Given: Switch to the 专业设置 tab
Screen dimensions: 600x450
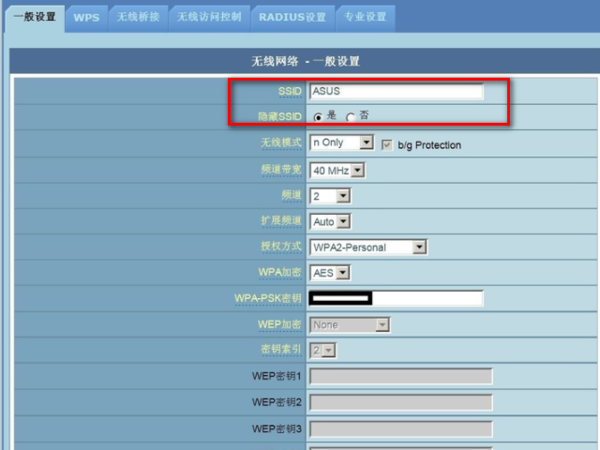Looking at the screenshot, I should click(367, 17).
